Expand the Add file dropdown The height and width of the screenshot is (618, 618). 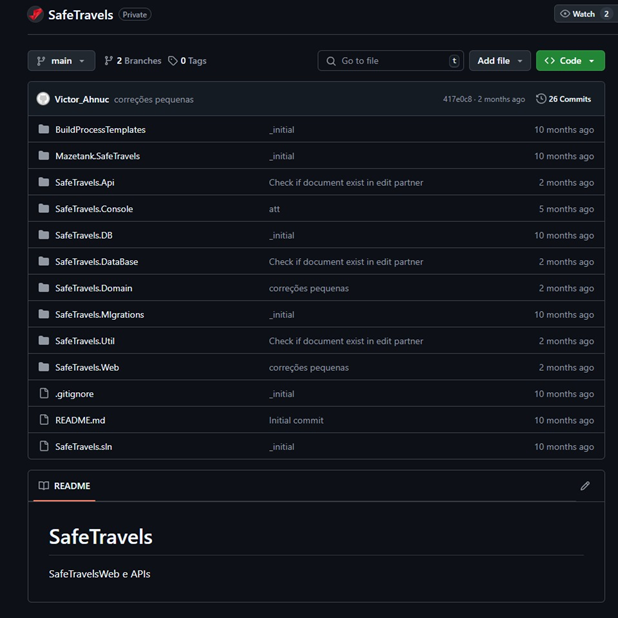pyautogui.click(x=499, y=61)
